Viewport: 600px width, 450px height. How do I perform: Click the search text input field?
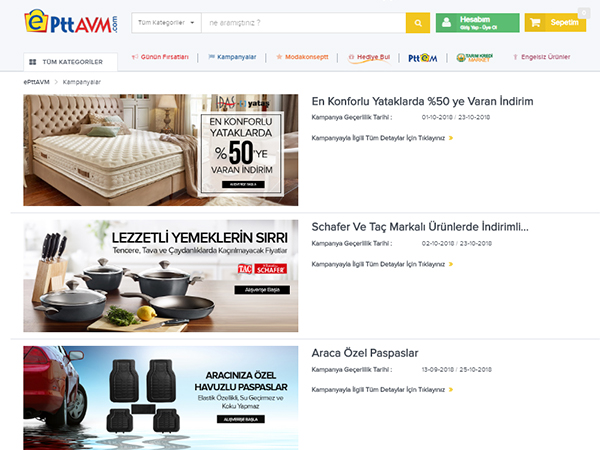click(x=304, y=23)
